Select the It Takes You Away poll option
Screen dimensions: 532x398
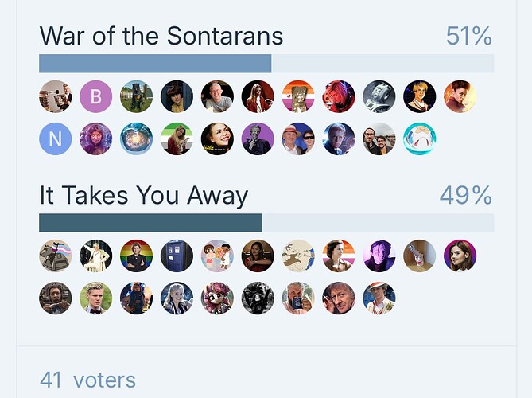(144, 195)
